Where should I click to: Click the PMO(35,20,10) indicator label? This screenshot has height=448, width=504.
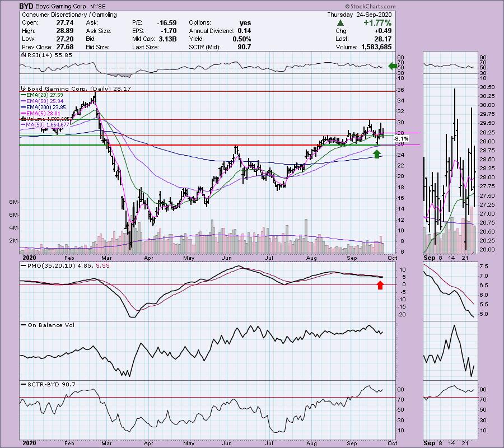pyautogui.click(x=51, y=266)
